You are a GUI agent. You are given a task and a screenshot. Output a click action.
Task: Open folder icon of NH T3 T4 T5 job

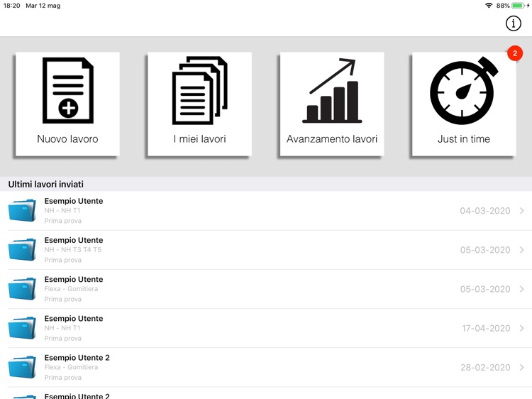pyautogui.click(x=22, y=250)
